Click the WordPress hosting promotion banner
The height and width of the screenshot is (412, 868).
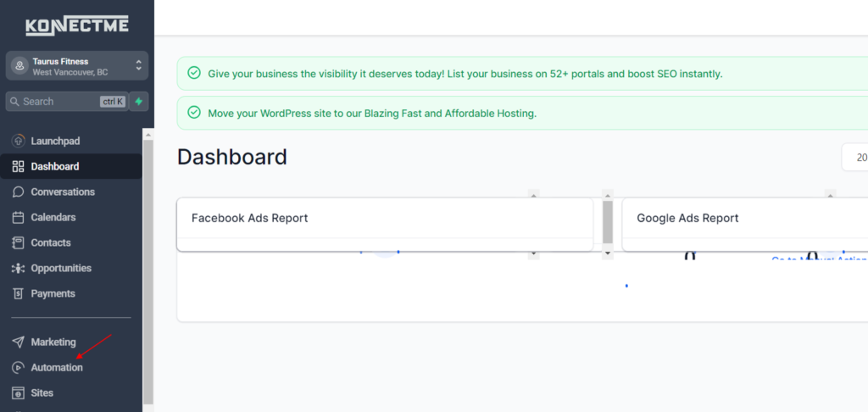tap(372, 113)
